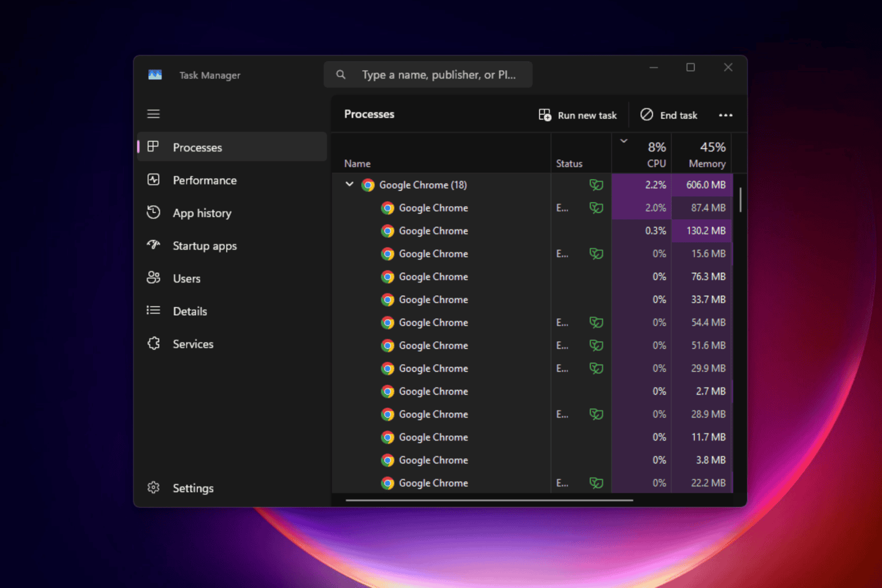Image resolution: width=882 pixels, height=588 pixels.
Task: Select Google Chrome row using 11.7 MB
Action: pos(532,438)
